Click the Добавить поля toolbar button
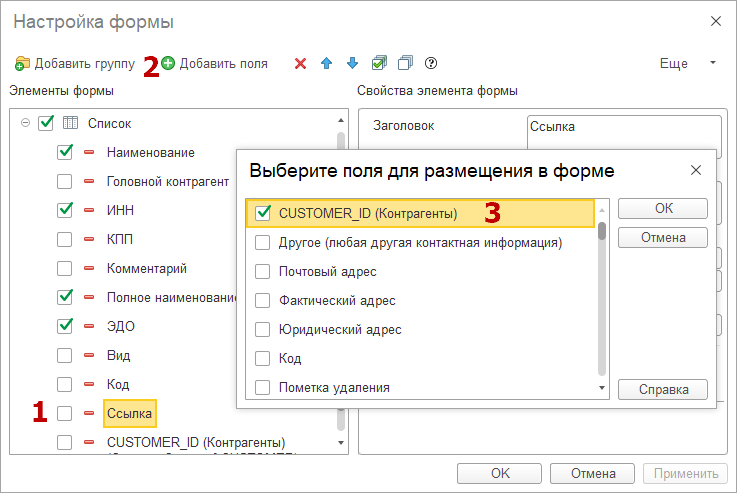This screenshot has width=737, height=493. pos(214,64)
